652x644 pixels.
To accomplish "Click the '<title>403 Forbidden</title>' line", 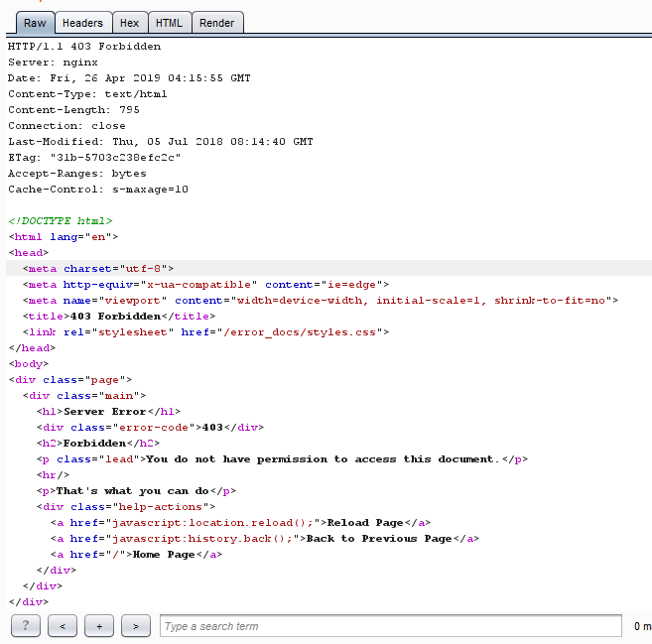I will 119,316.
